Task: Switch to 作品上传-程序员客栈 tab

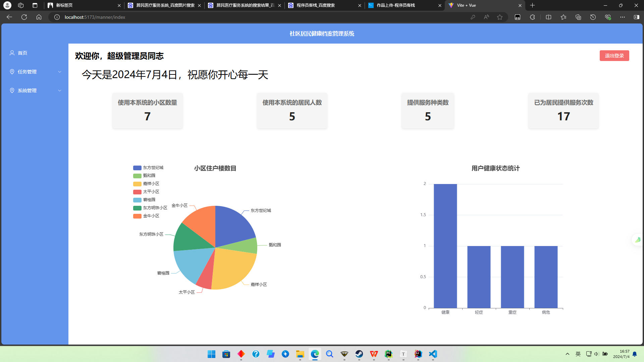Action: point(405,5)
